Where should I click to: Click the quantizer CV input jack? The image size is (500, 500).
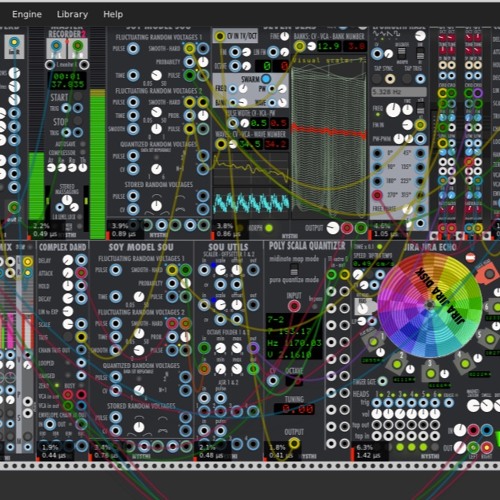coord(273,380)
